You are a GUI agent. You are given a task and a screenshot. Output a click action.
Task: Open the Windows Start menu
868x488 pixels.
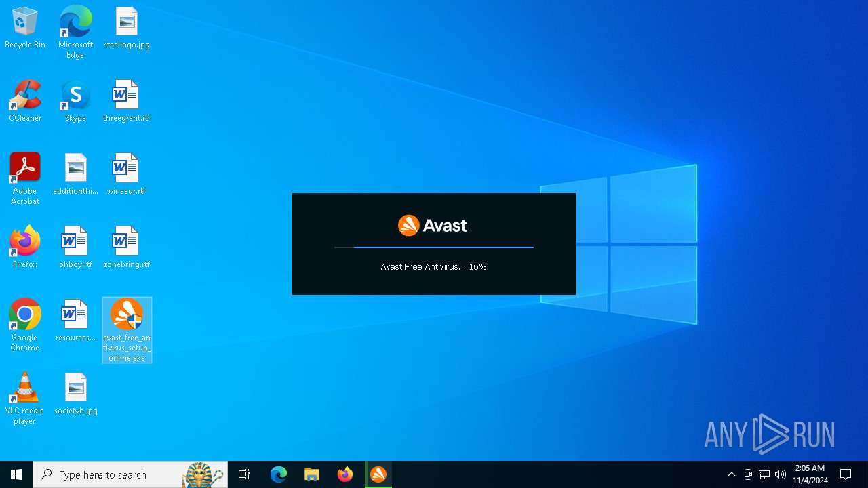tap(16, 474)
